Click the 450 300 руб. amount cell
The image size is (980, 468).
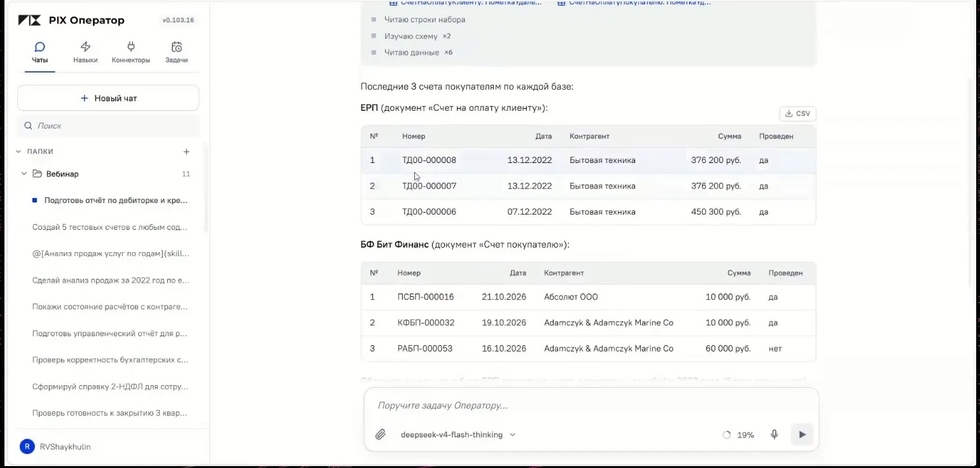point(716,212)
